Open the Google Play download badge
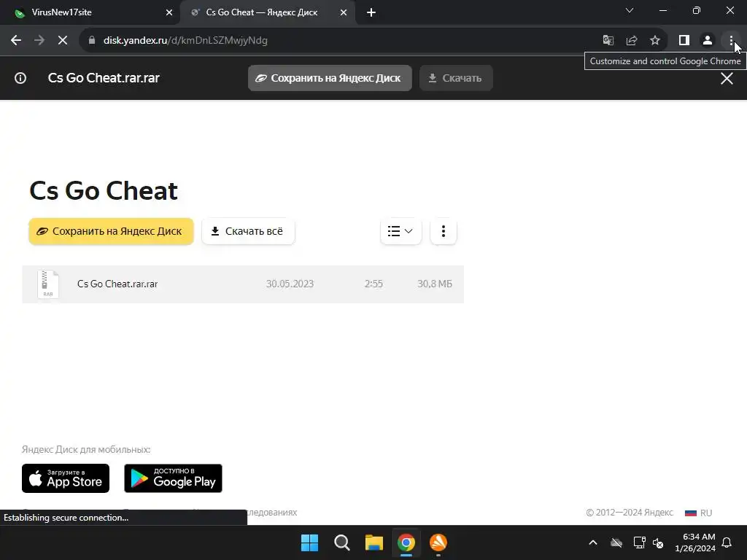The width and height of the screenshot is (747, 560). pos(174,478)
